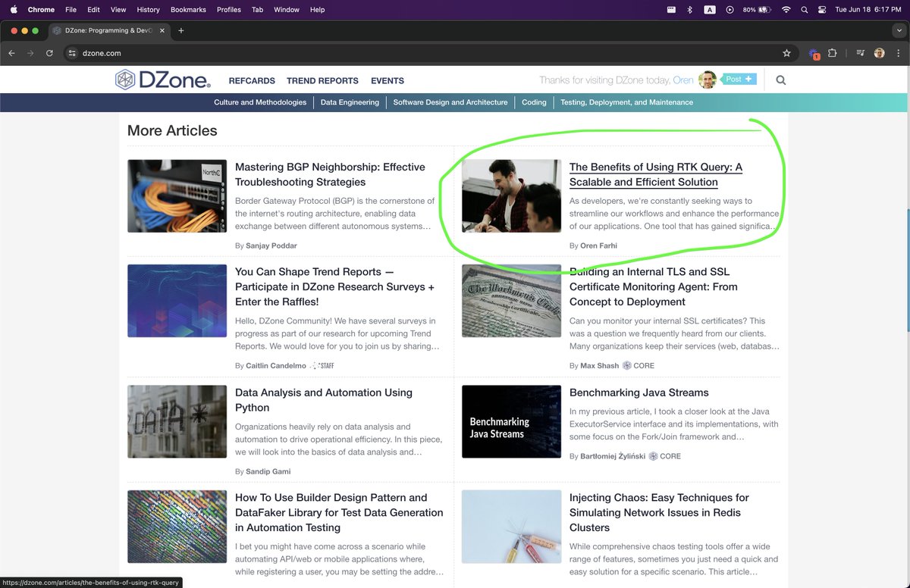Open the Chrome File menu
The image size is (910, 588).
(71, 9)
